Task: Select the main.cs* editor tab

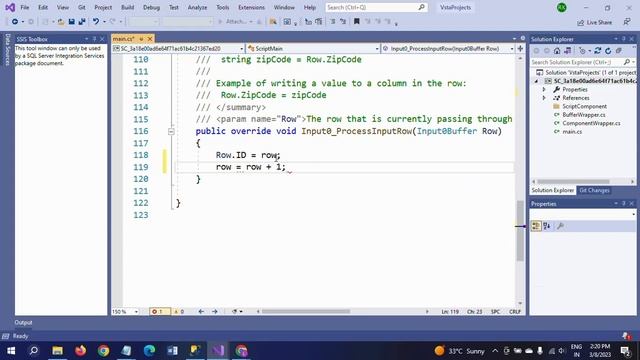Action: pyautogui.click(x=124, y=39)
